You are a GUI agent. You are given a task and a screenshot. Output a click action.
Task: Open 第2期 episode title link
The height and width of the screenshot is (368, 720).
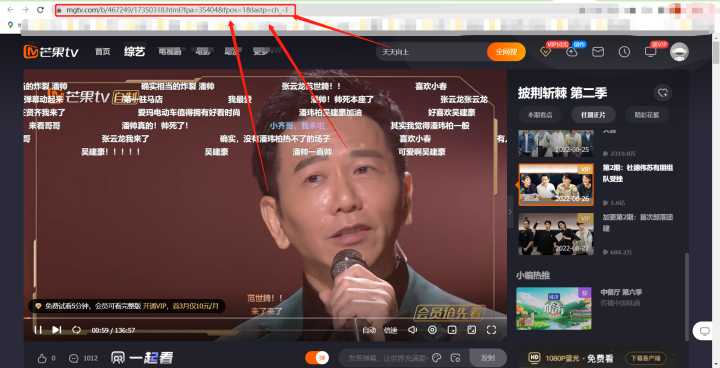click(638, 173)
